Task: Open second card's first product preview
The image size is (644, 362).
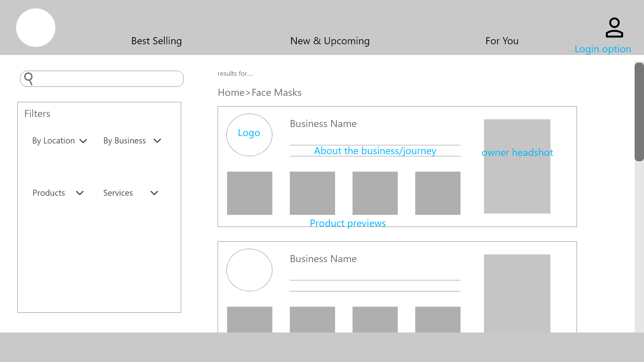Action: pos(250,319)
